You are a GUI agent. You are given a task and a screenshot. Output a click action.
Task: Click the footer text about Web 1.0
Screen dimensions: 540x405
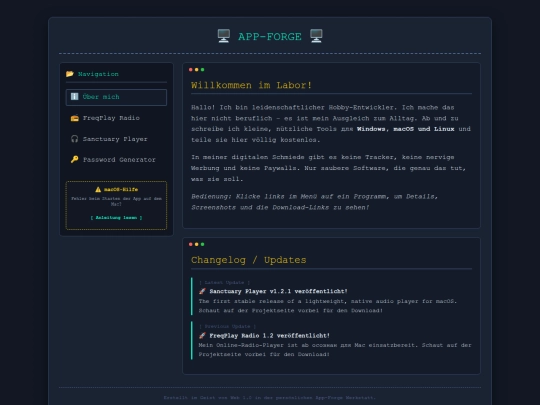click(x=270, y=397)
